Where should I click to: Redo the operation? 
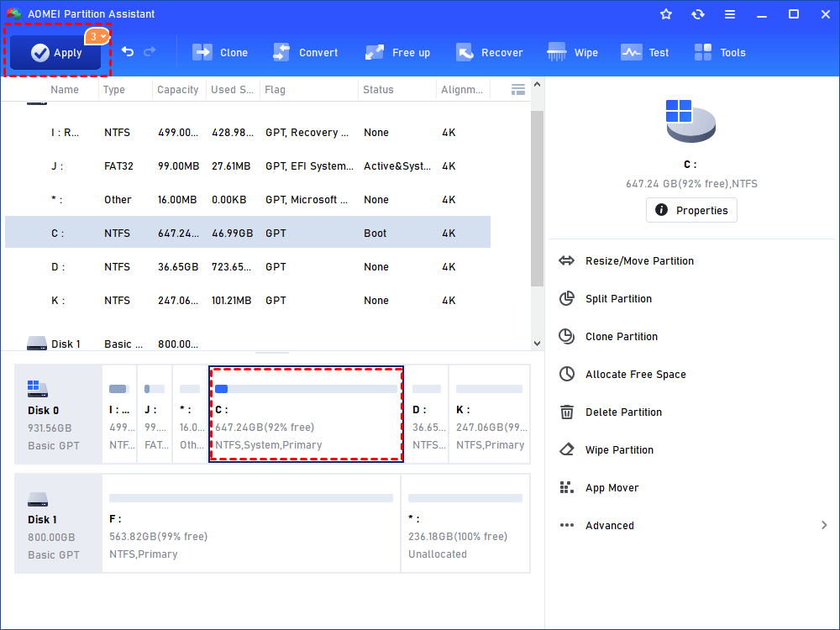150,51
